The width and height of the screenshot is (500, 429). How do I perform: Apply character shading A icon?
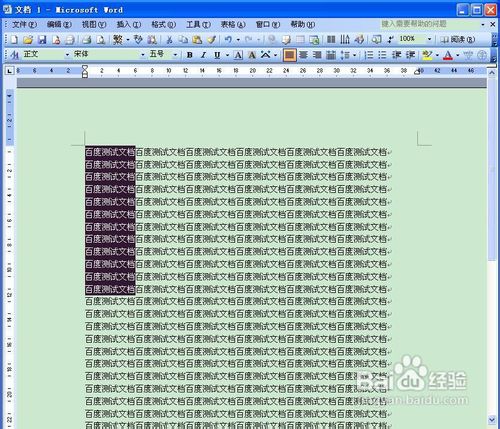pyautogui.click(x=252, y=55)
